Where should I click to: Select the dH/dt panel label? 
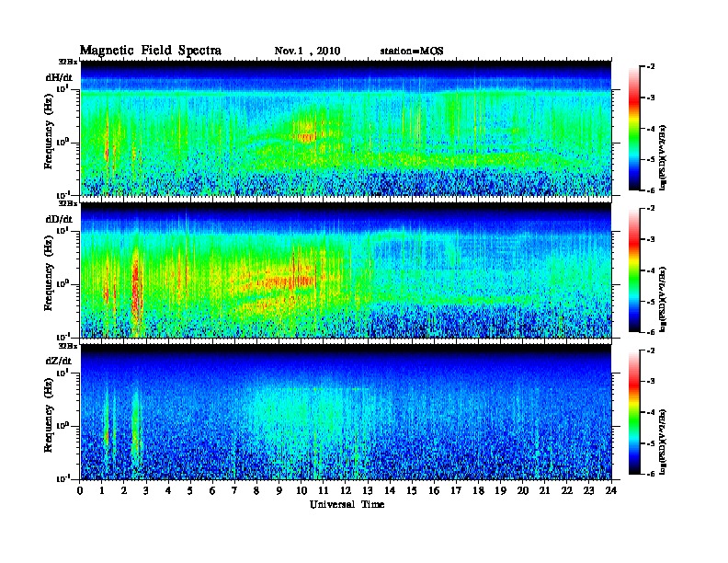(59, 77)
